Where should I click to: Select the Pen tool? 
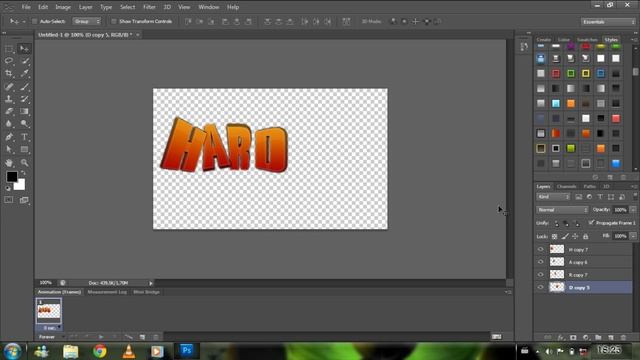(x=9, y=137)
